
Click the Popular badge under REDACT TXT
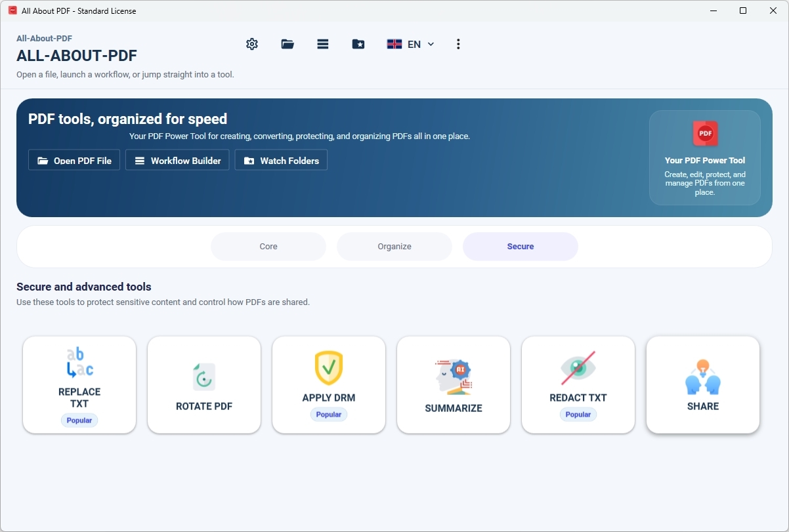pyautogui.click(x=578, y=415)
